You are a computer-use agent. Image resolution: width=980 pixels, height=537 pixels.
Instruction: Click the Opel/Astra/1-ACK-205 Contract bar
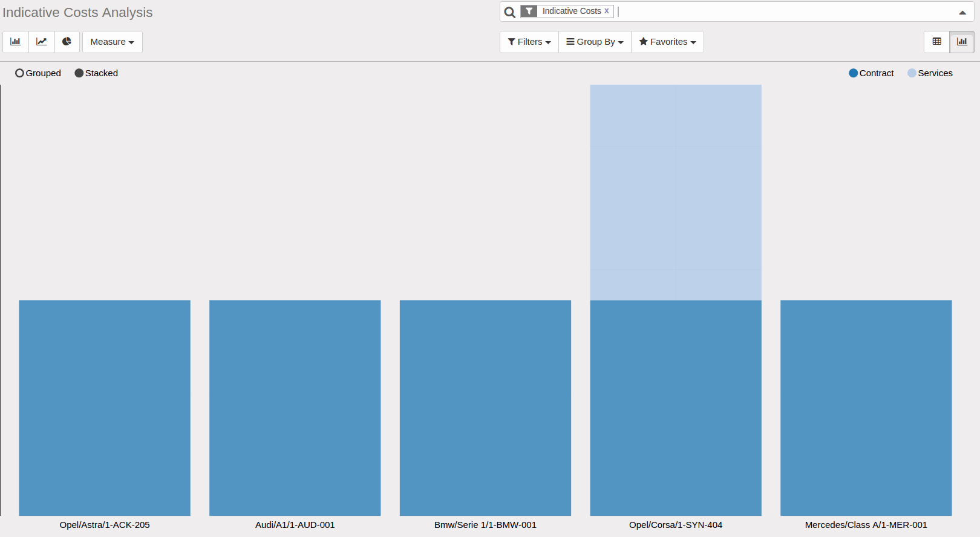pyautogui.click(x=105, y=408)
